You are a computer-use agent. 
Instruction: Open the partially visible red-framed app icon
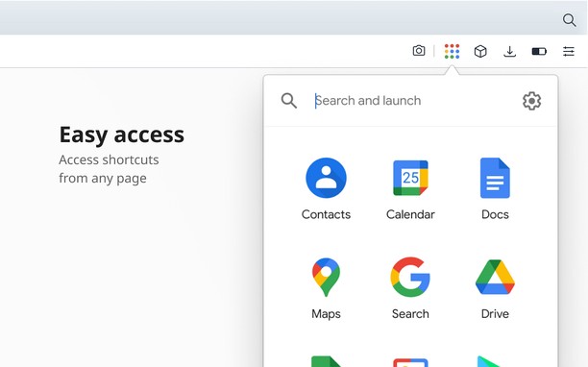[x=410, y=362]
